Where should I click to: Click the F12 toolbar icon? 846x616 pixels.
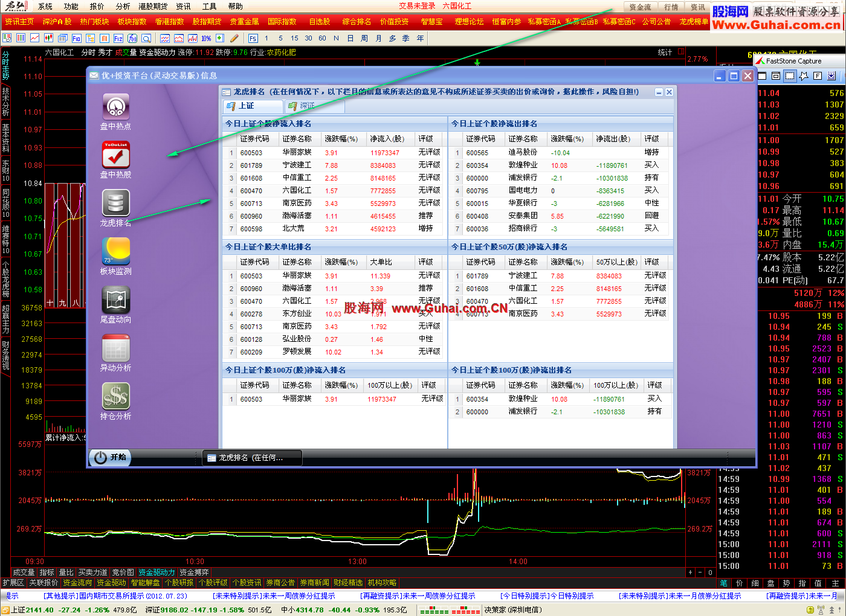coord(118,38)
